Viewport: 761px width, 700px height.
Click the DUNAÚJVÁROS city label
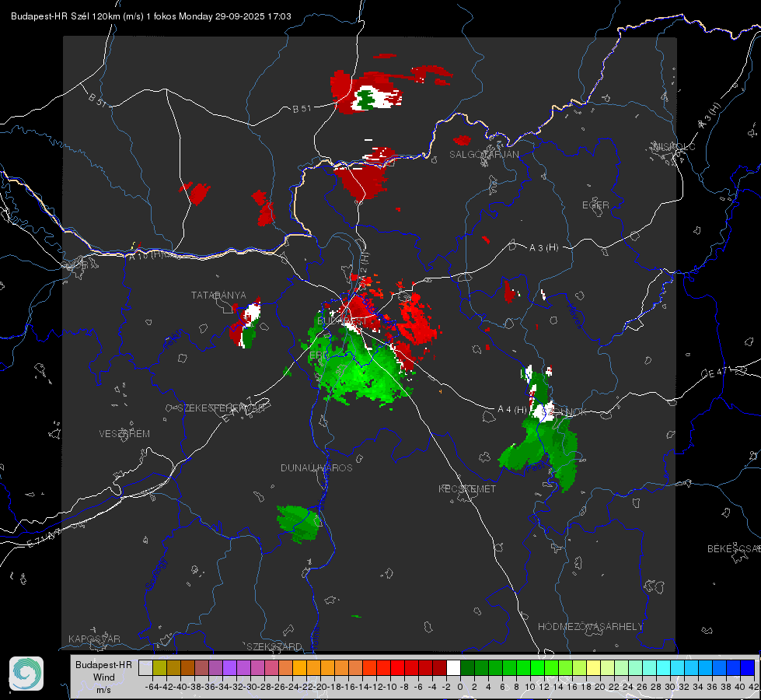[x=316, y=467]
